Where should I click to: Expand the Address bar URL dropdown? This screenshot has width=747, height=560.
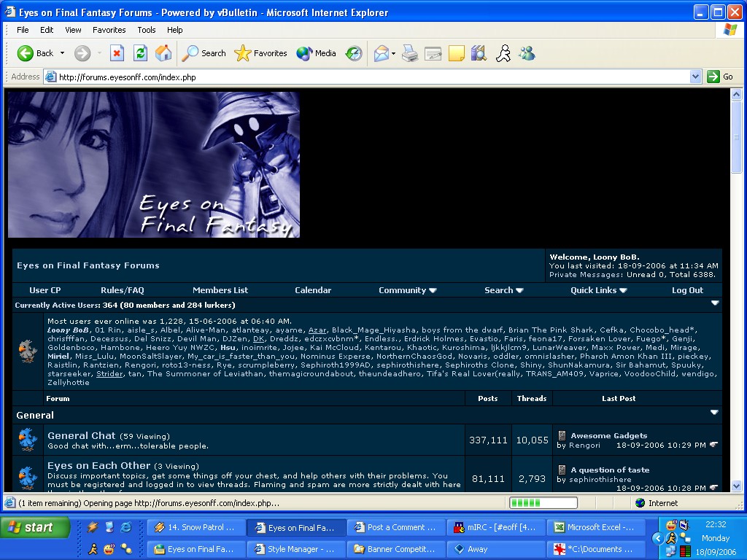(695, 77)
